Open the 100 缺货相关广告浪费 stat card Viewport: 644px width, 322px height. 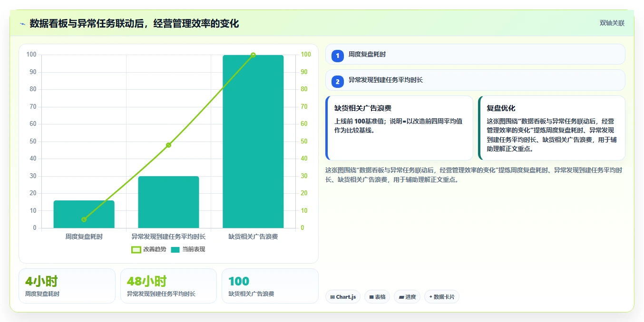(270, 286)
